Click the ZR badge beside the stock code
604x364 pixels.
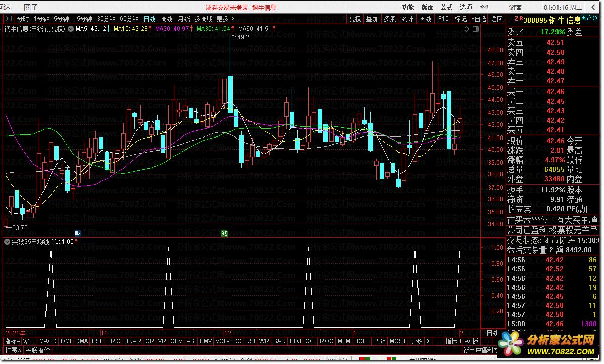pyautogui.click(x=519, y=19)
